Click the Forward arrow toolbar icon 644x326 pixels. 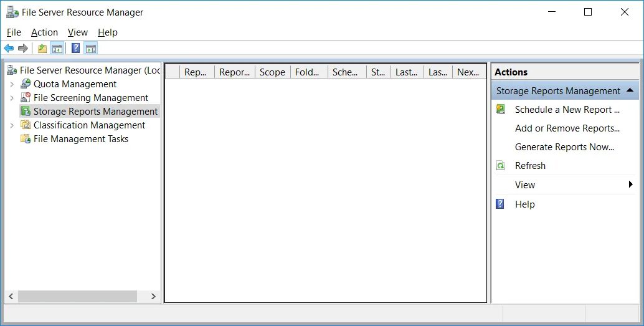point(23,49)
